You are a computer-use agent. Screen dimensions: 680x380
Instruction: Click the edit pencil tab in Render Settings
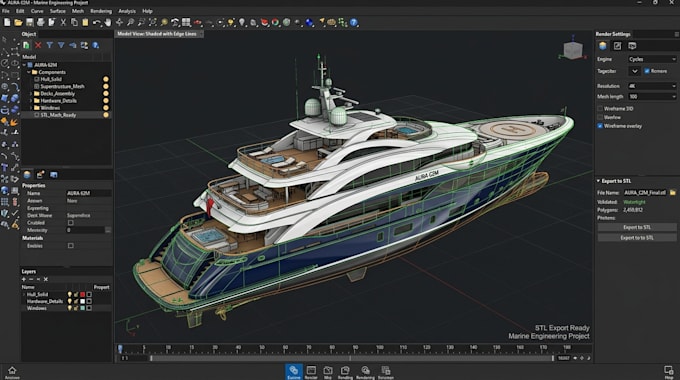[618, 46]
